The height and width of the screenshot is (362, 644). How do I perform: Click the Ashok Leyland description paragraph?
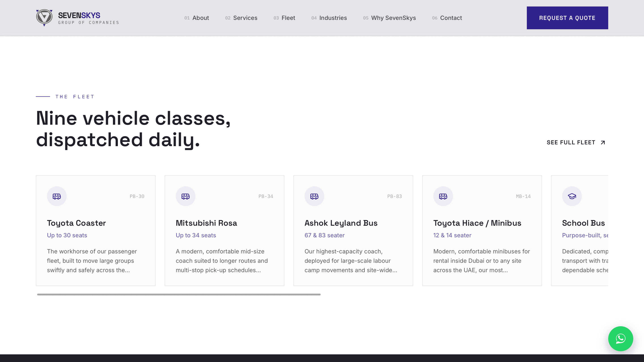coord(351,261)
